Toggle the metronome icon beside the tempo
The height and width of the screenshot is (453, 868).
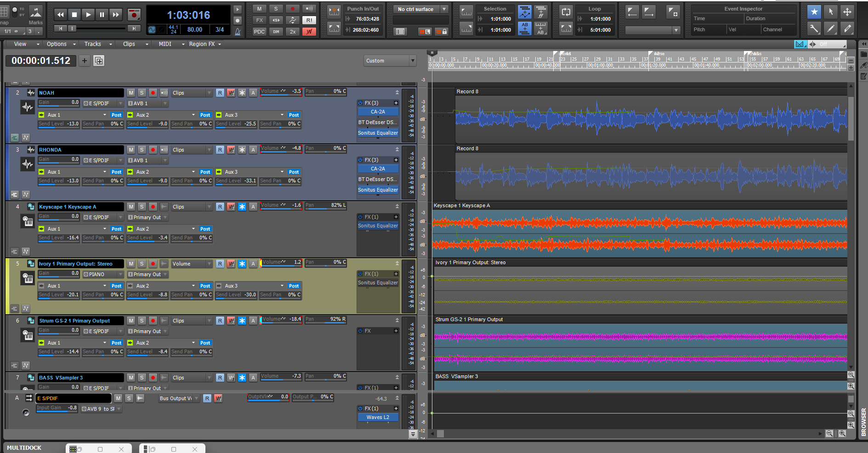tap(238, 31)
